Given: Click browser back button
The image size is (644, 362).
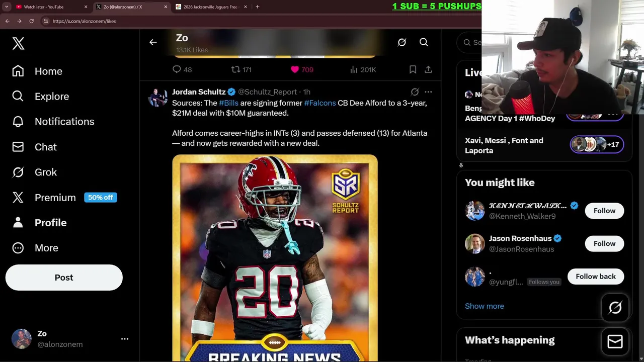Looking at the screenshot, I should (7, 21).
